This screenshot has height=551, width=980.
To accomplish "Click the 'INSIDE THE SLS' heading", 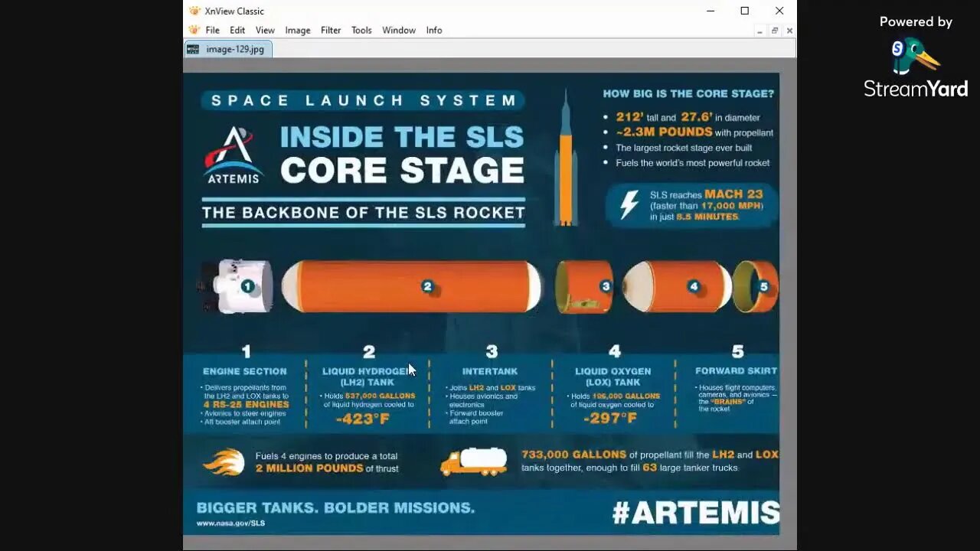I will tap(402, 138).
